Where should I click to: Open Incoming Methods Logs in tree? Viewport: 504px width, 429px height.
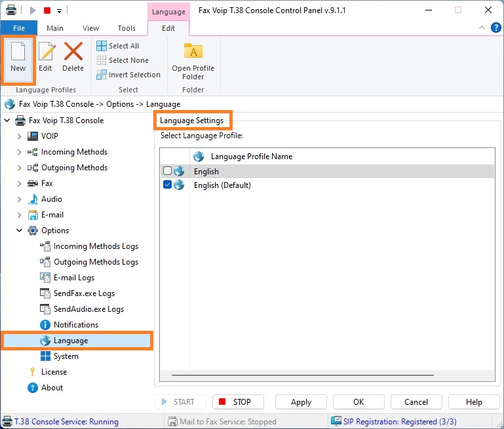click(89, 246)
